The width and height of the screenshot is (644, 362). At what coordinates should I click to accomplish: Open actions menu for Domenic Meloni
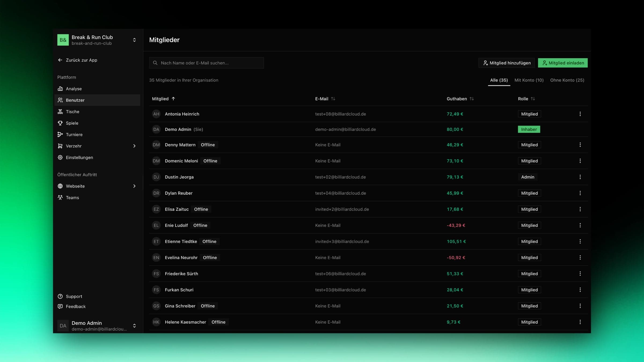pos(580,161)
